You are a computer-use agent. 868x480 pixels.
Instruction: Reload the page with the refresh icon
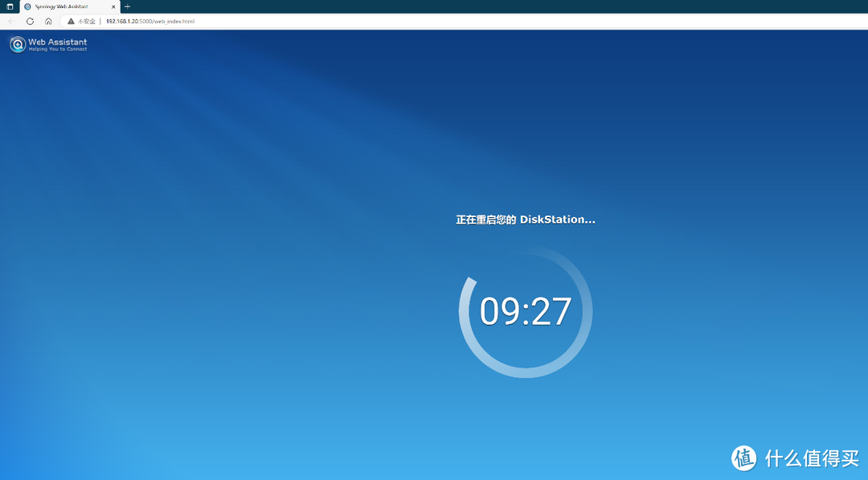[x=30, y=21]
